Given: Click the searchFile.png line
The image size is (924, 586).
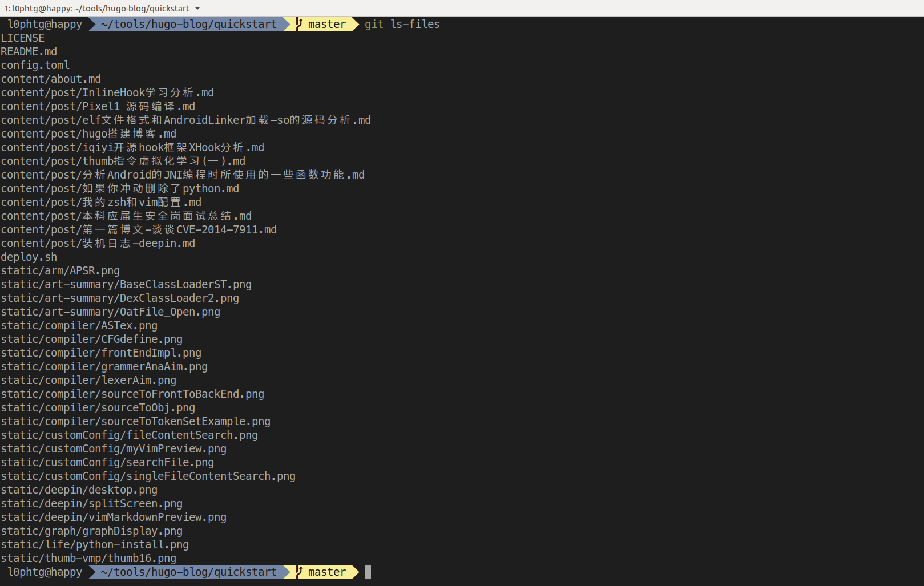Looking at the screenshot, I should [x=107, y=462].
